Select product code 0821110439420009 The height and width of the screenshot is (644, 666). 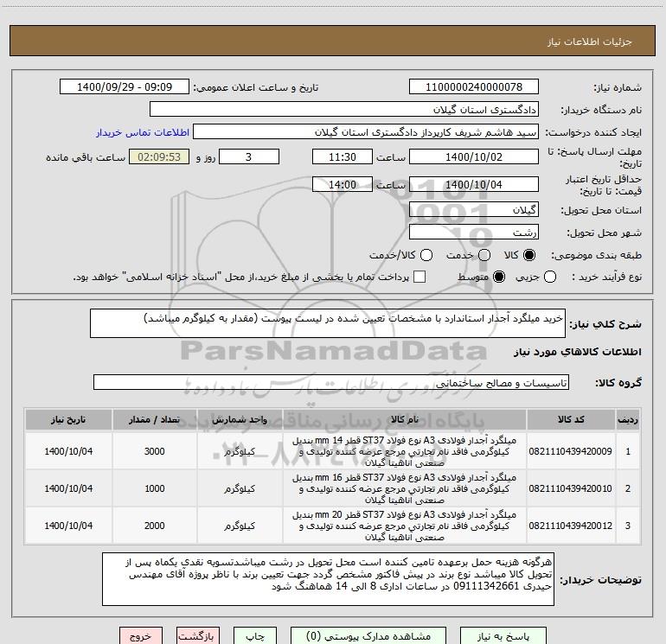click(571, 451)
